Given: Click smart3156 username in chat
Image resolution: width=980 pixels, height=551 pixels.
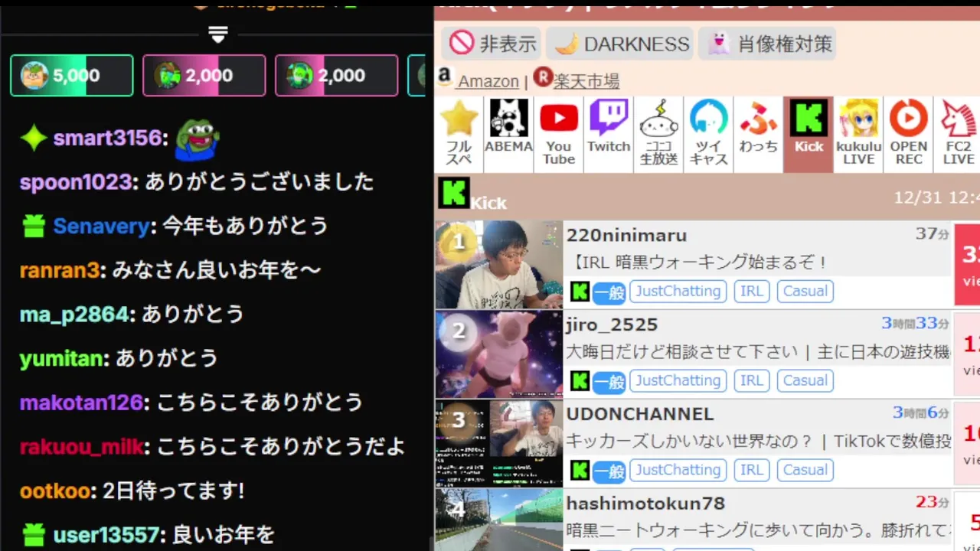Looking at the screenshot, I should tap(107, 139).
